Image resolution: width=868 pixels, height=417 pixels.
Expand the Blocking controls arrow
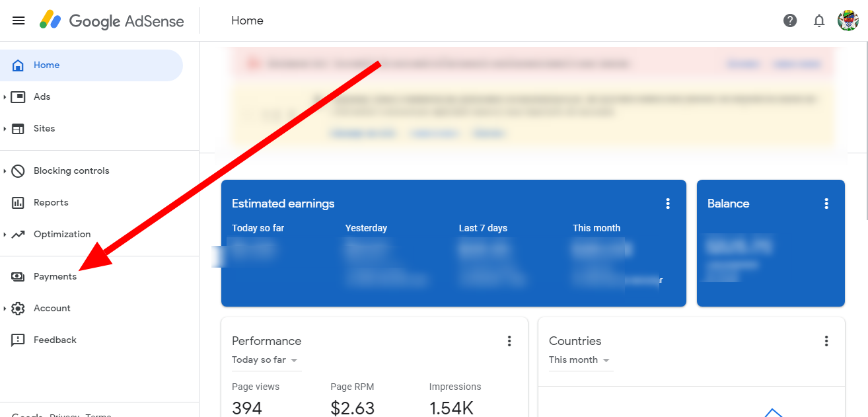click(5, 171)
